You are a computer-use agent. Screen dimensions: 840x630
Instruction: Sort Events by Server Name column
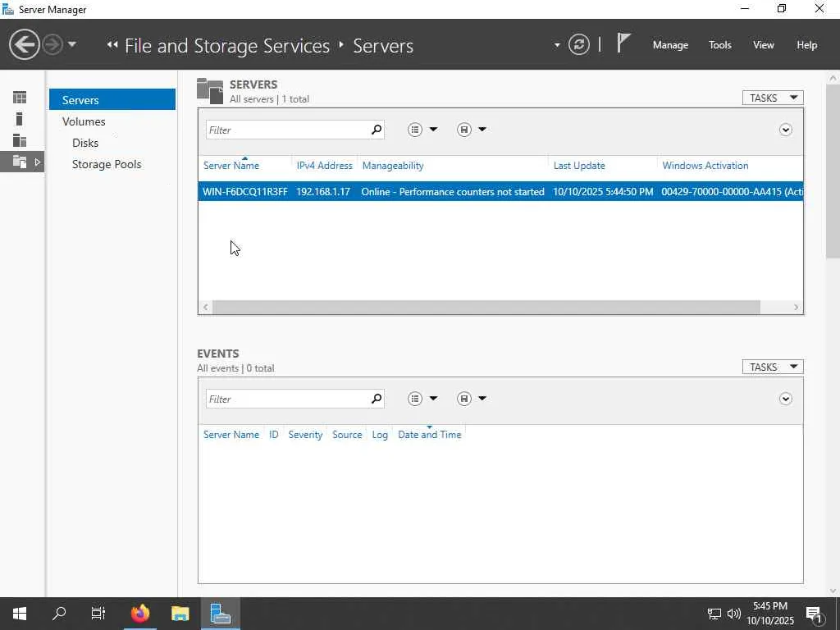pyautogui.click(x=231, y=435)
